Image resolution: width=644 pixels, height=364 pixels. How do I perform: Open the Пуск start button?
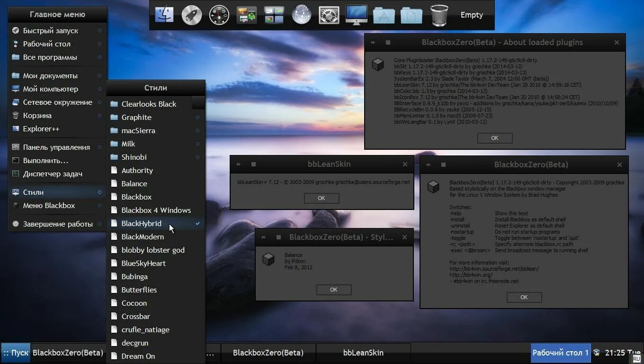tap(16, 353)
